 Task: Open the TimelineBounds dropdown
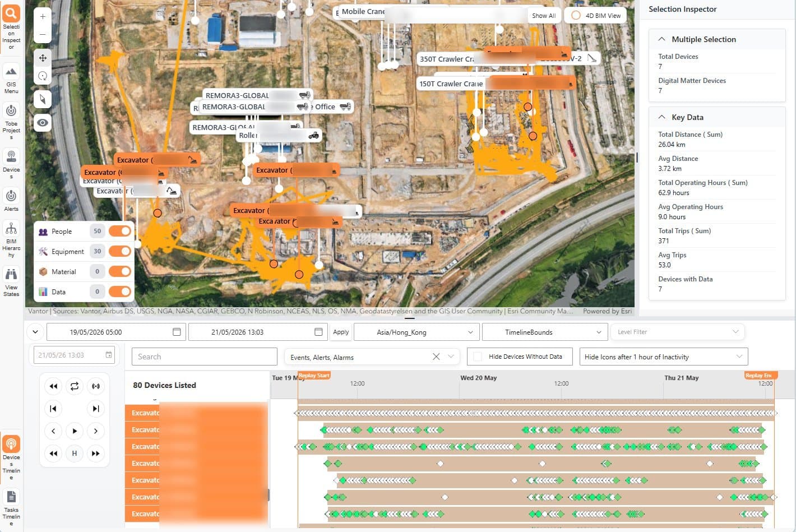544,332
